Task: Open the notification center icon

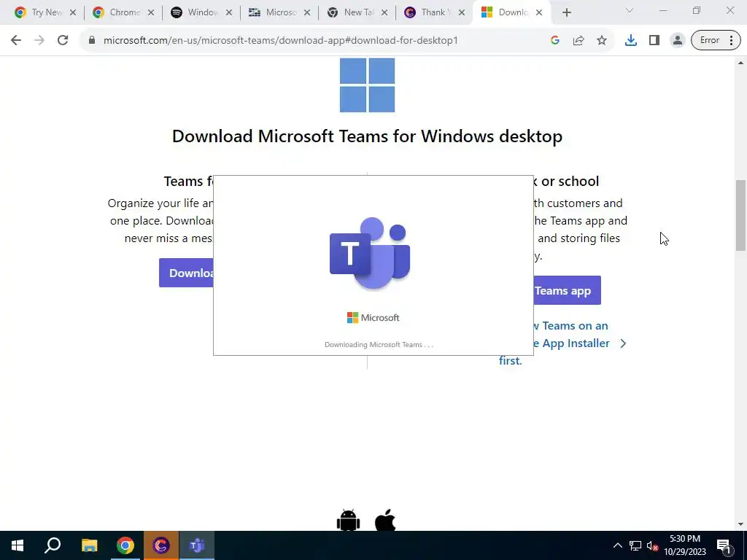Action: point(724,546)
